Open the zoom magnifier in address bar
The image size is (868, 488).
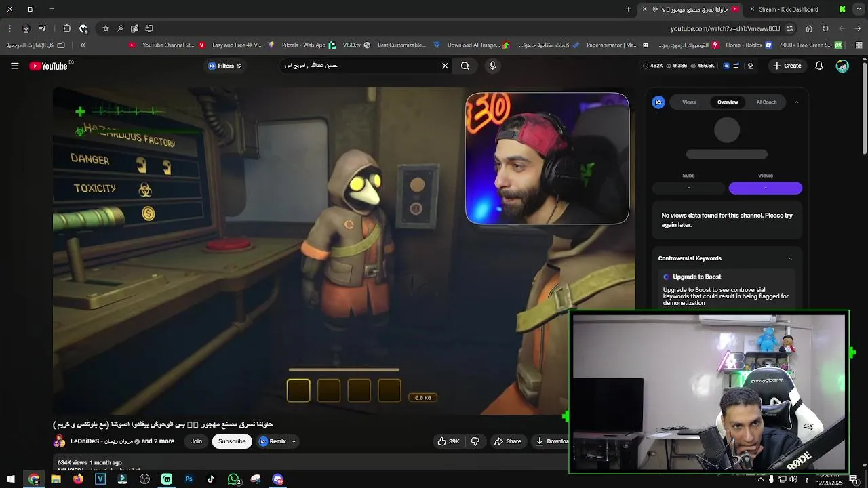[120, 28]
